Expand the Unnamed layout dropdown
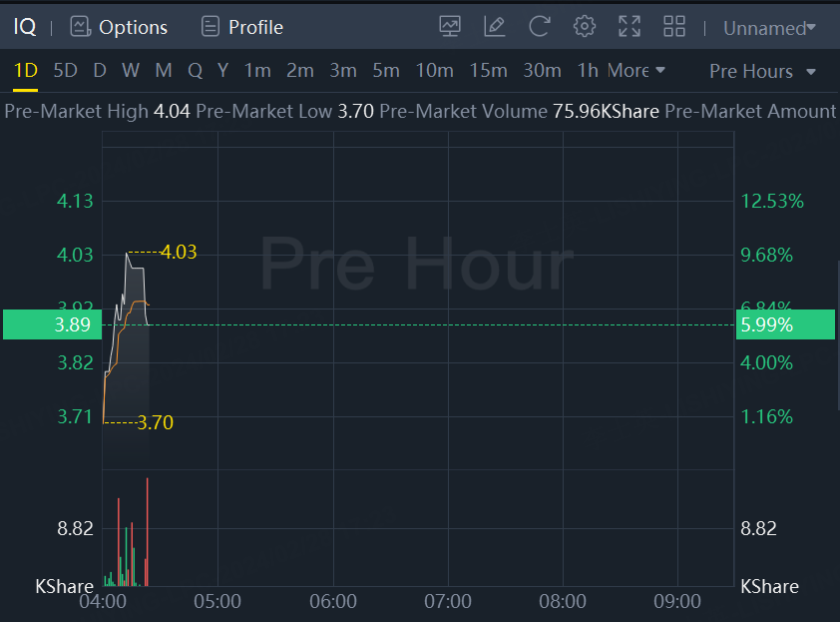 click(x=769, y=28)
